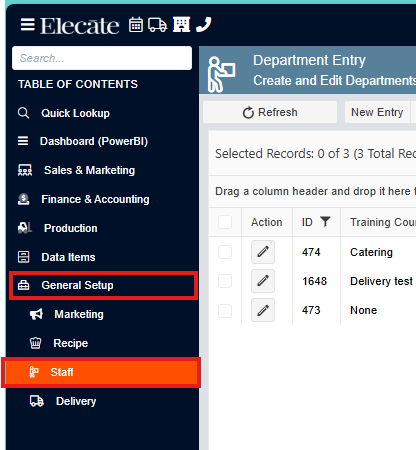Open the hamburger menu beside Elecate logo

(27, 25)
